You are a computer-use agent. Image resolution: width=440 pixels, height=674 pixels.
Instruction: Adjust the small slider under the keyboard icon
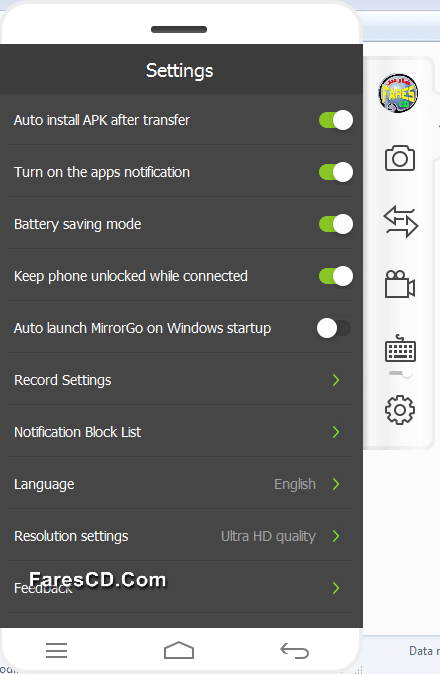pyautogui.click(x=400, y=373)
